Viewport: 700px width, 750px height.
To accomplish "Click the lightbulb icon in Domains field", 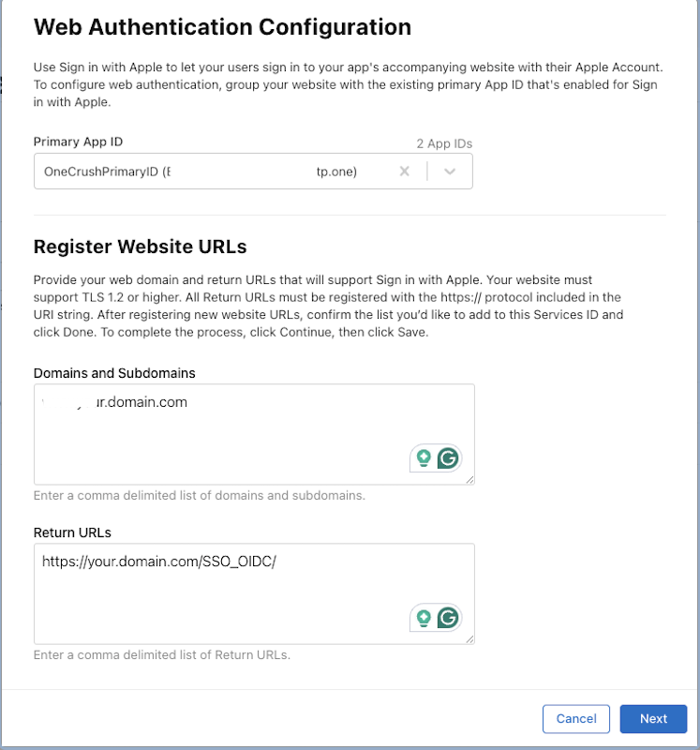I will coord(424,457).
